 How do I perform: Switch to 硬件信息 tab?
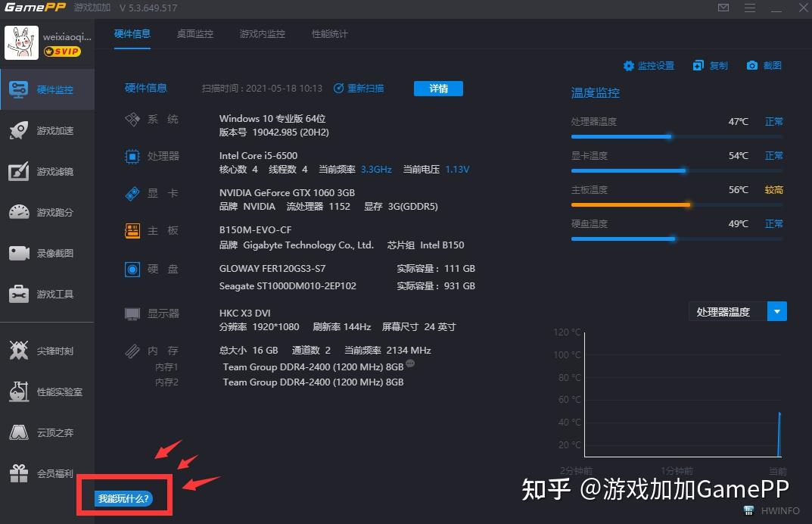point(132,33)
